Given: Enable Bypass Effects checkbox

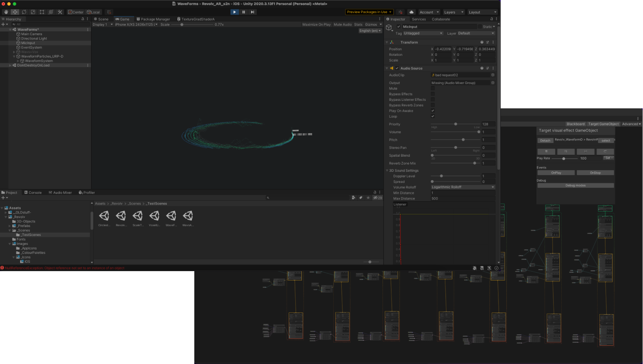Looking at the screenshot, I should tap(433, 94).
